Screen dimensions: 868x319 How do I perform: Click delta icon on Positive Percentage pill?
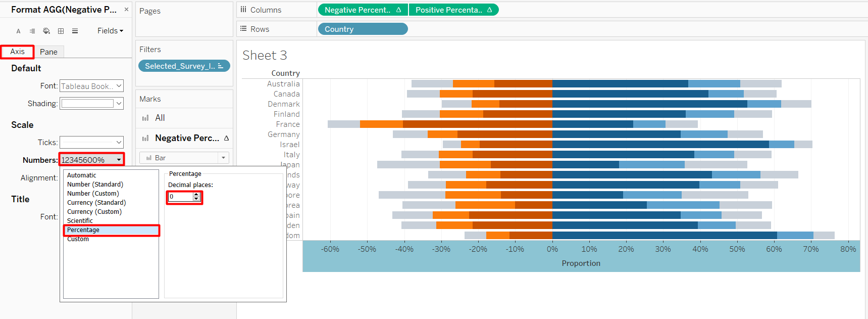489,10
